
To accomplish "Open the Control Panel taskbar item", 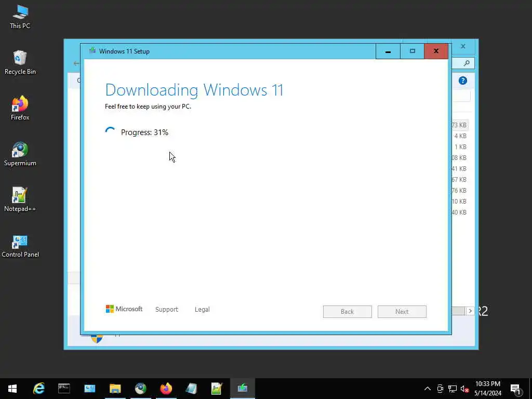I will click(89, 389).
